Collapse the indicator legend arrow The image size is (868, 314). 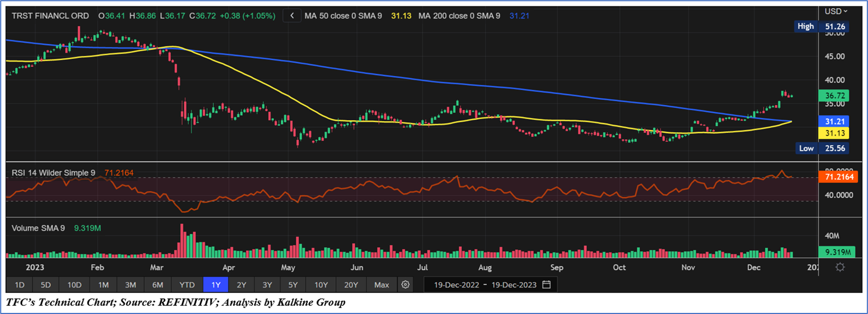click(292, 16)
